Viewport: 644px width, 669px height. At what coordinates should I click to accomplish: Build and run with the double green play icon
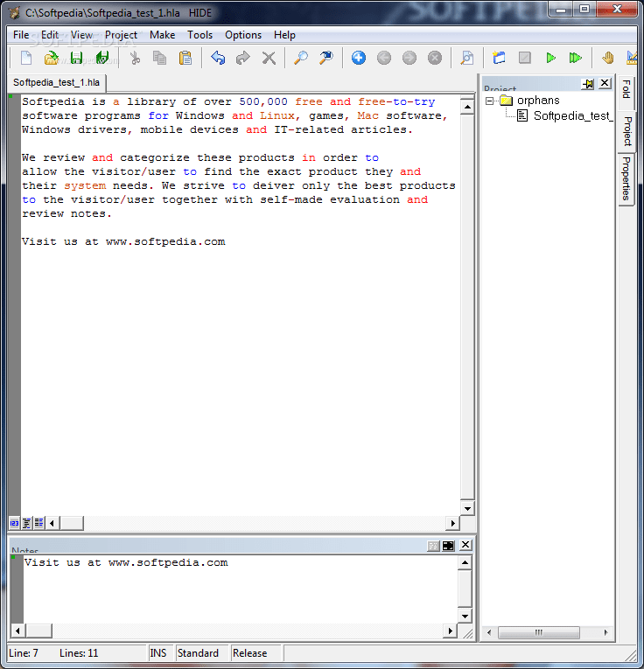tap(576, 58)
